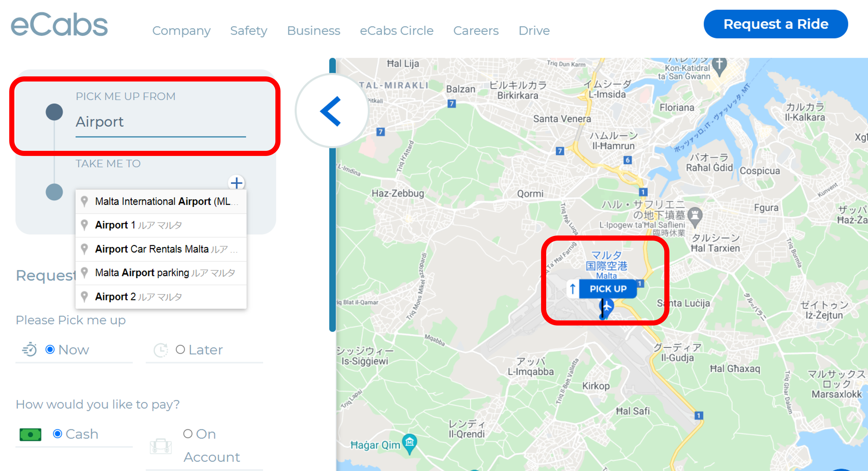Viewport: 868px width, 471px height.
Task: Select Malta International Airport suggestion
Action: point(161,202)
